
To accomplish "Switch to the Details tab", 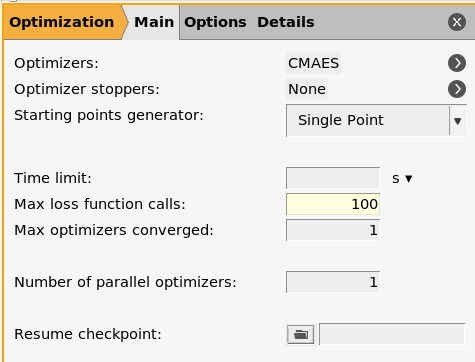I will point(286,22).
